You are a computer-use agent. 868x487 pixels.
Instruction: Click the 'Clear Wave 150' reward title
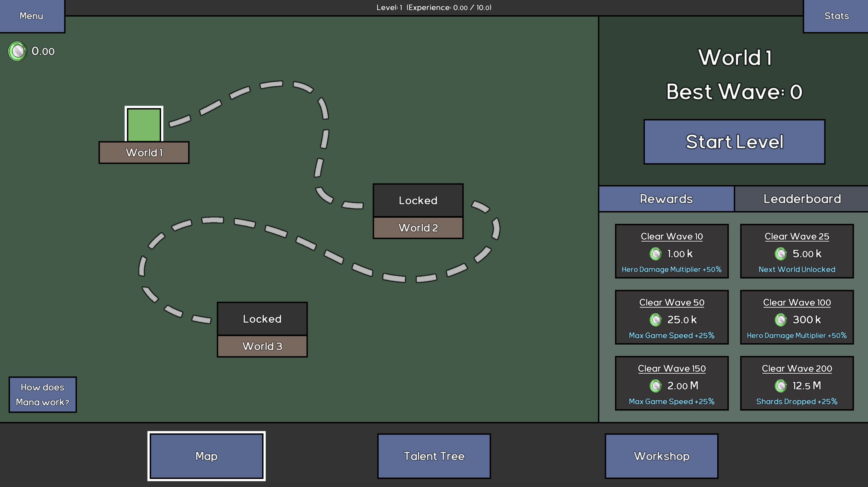[x=671, y=369]
